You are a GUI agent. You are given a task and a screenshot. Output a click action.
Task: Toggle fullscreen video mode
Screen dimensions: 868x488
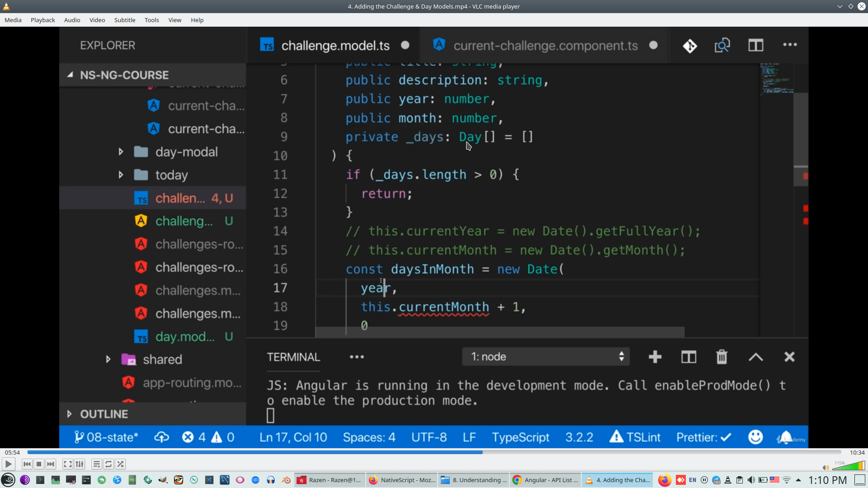coord(68,464)
